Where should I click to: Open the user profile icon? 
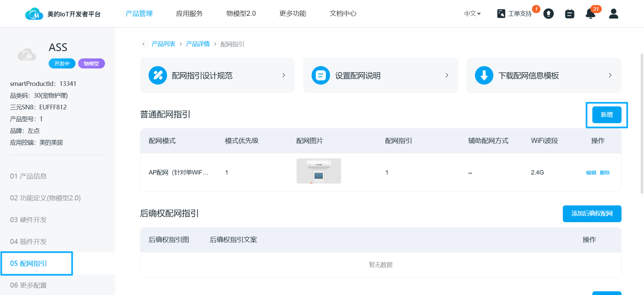coord(613,14)
